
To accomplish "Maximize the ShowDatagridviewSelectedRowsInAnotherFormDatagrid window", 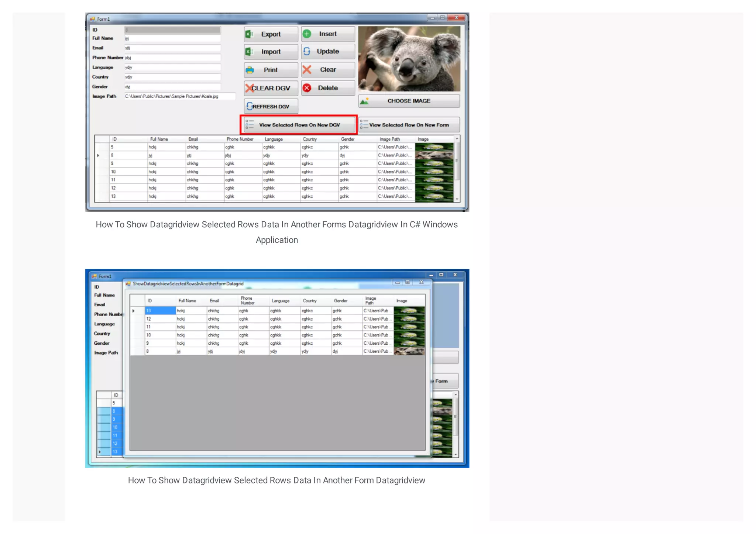I will [x=408, y=282].
